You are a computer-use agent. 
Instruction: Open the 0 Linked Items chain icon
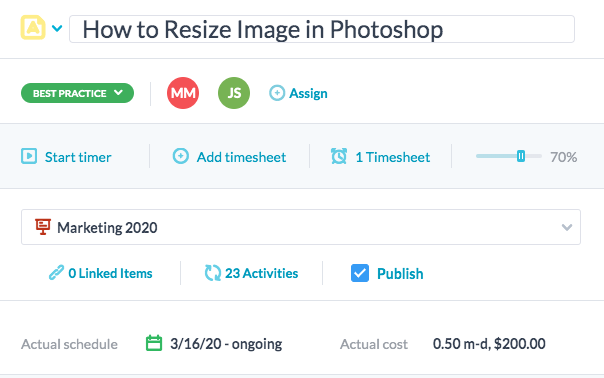coord(56,273)
